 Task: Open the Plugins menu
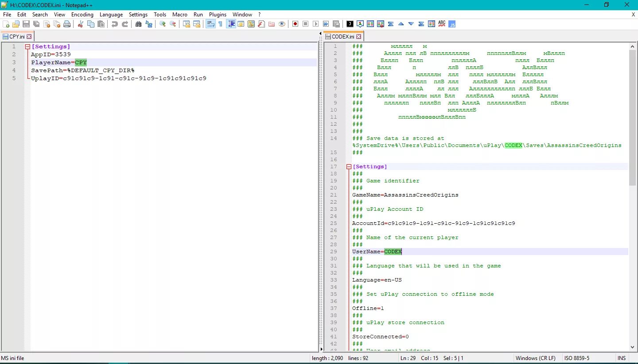click(x=218, y=15)
